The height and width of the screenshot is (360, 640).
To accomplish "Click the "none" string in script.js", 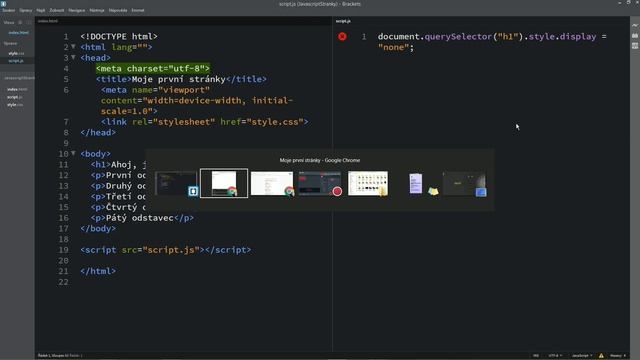I will click(x=393, y=47).
